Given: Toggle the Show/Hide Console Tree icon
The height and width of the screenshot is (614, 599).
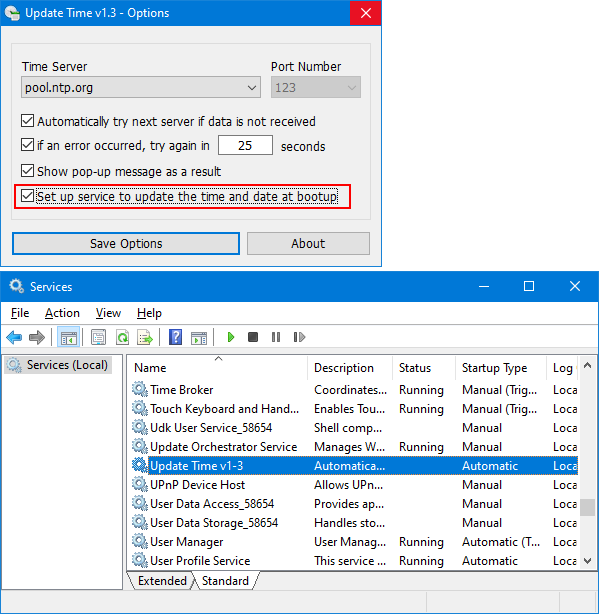Looking at the screenshot, I should 69,337.
